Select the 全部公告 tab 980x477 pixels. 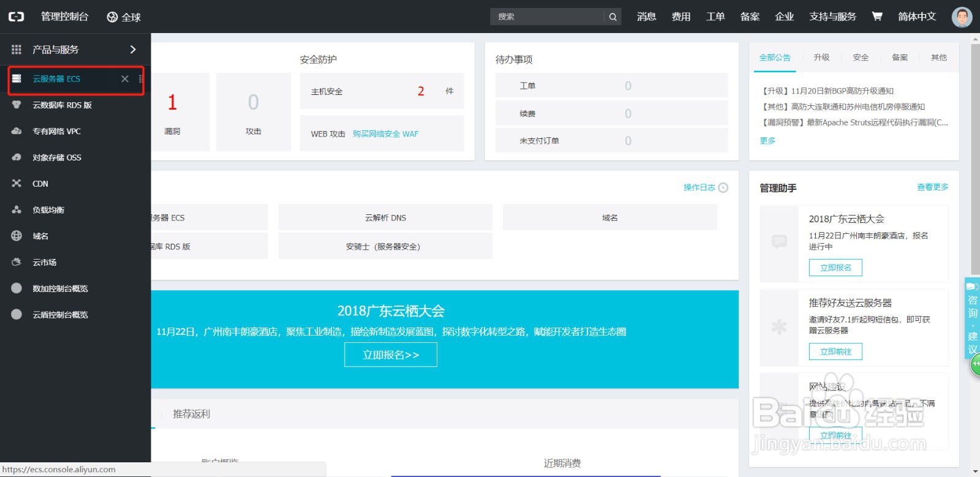(775, 58)
